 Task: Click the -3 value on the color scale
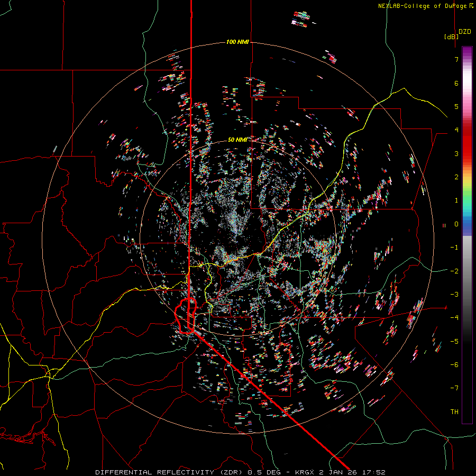click(454, 295)
